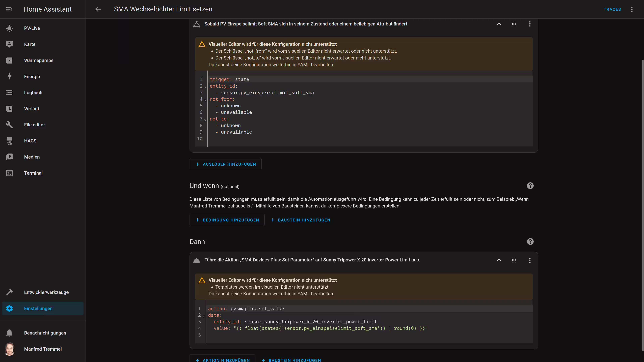Click the Wärmepumpe icon
The width and height of the screenshot is (644, 362).
tap(9, 61)
